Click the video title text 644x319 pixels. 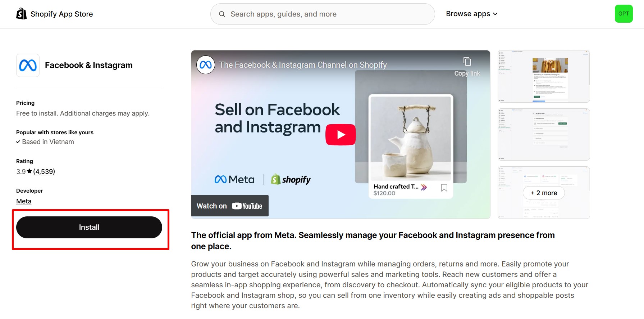point(303,65)
